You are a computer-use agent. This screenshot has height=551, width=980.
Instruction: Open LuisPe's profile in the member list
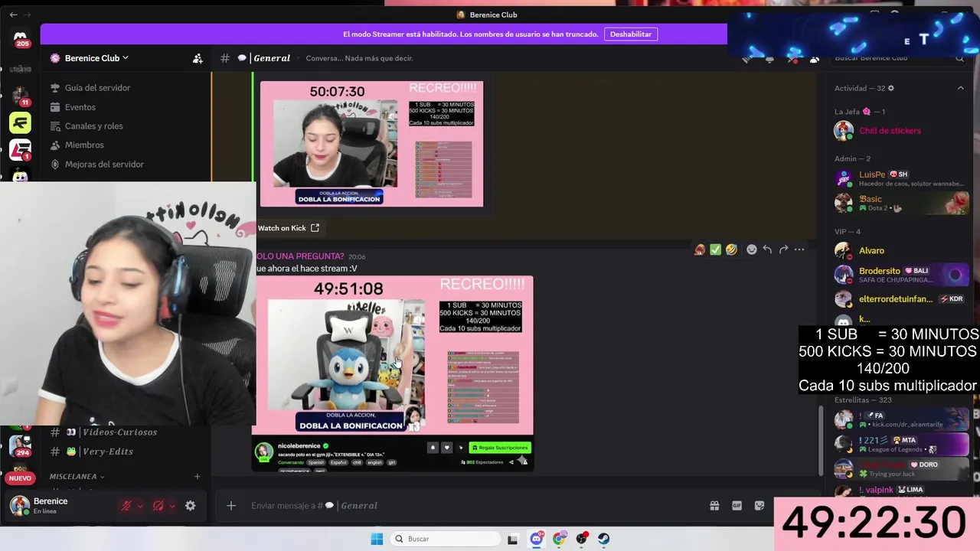click(x=900, y=179)
